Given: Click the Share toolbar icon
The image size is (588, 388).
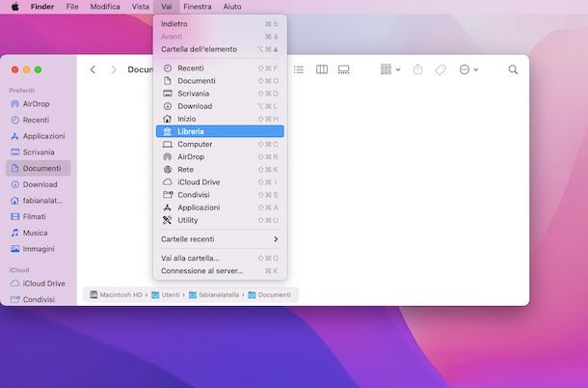Looking at the screenshot, I should pos(417,69).
